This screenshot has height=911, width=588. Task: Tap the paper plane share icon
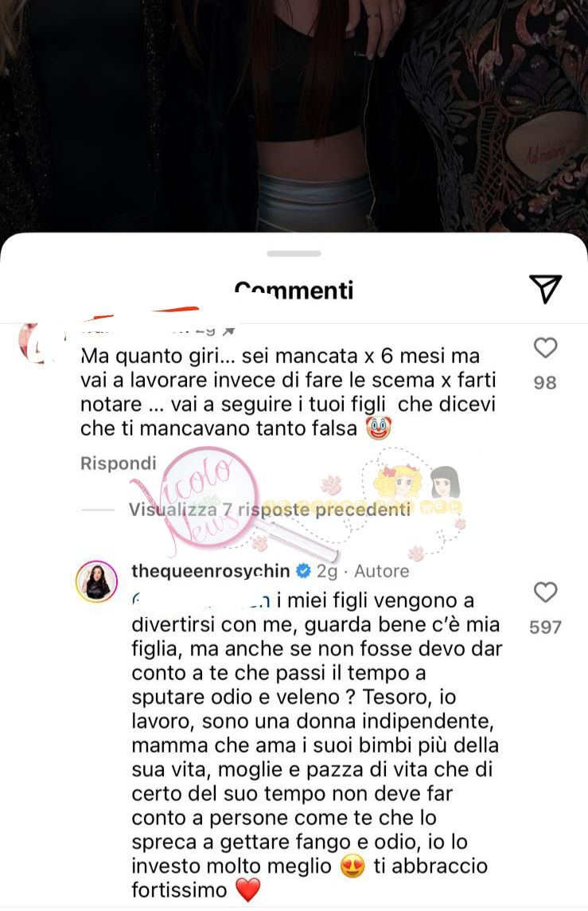(545, 288)
